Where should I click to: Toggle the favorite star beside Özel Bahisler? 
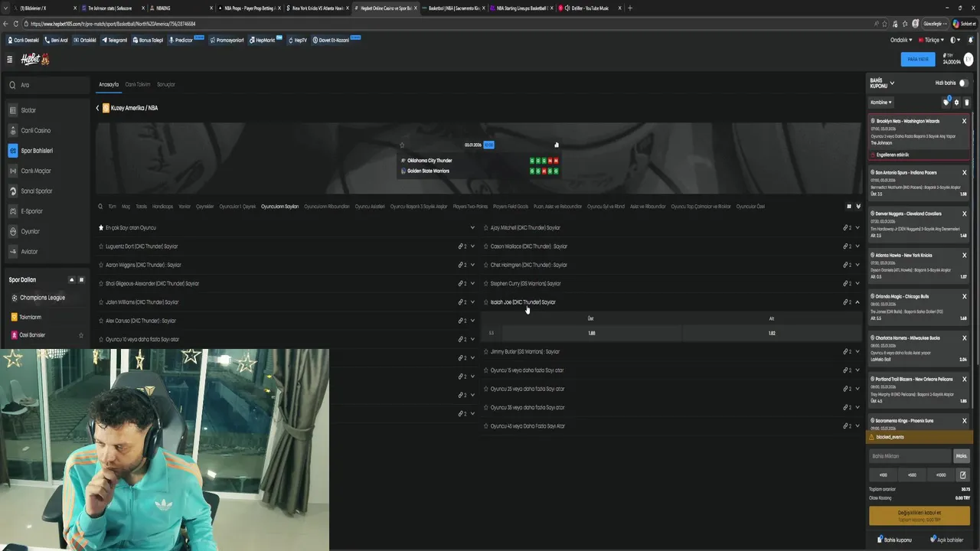[x=81, y=335]
